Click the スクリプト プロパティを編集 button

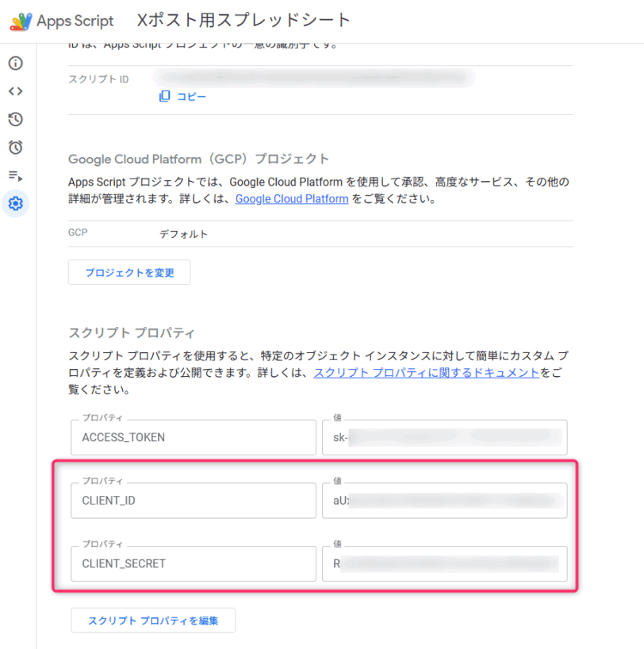[153, 620]
